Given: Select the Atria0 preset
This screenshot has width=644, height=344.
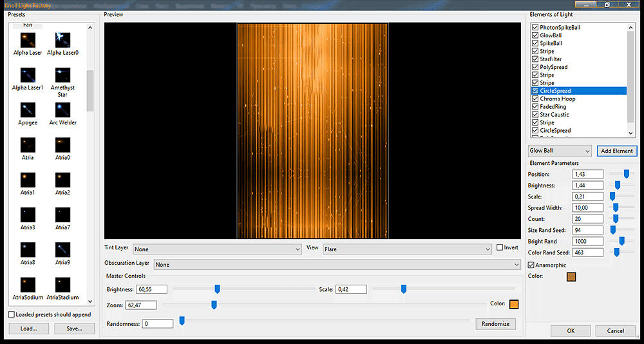Looking at the screenshot, I should click(x=62, y=145).
